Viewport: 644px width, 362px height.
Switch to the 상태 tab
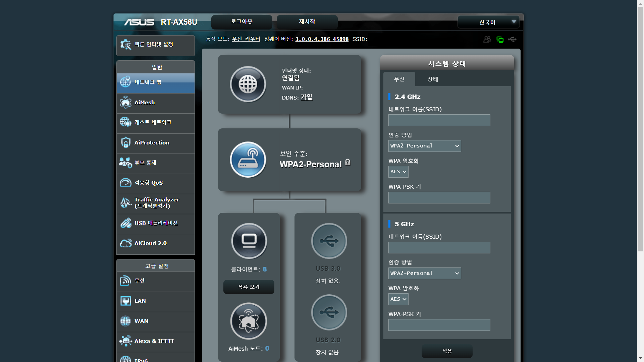432,79
